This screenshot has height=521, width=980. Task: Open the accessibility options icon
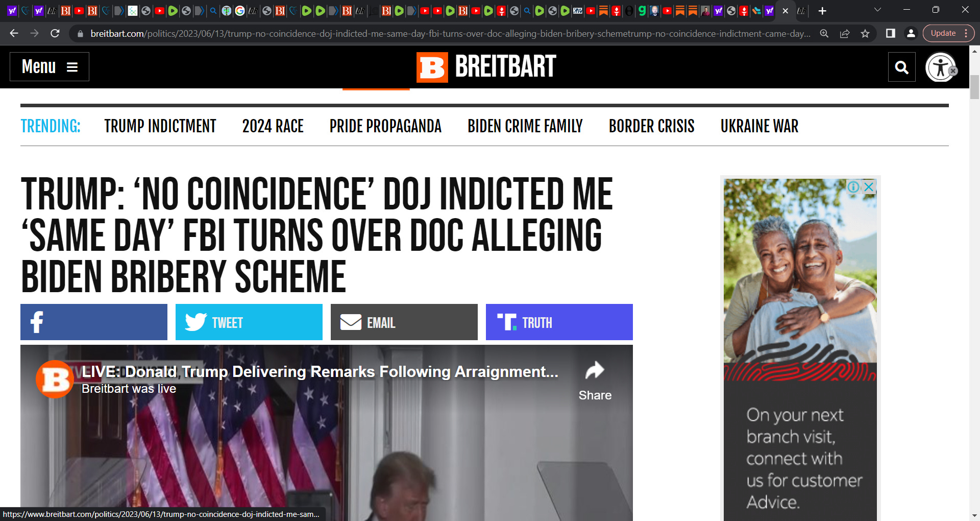(941, 67)
